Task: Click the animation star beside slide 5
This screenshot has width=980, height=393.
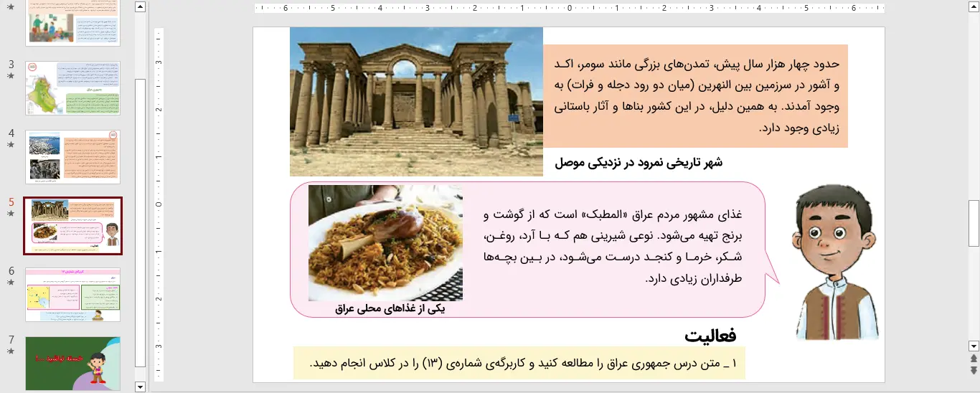Action: click(11, 214)
